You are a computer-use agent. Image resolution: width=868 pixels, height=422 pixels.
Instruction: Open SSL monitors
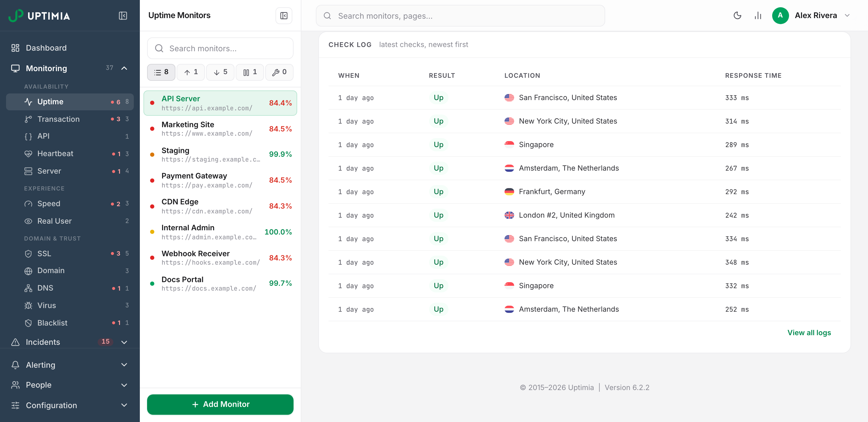70,254
